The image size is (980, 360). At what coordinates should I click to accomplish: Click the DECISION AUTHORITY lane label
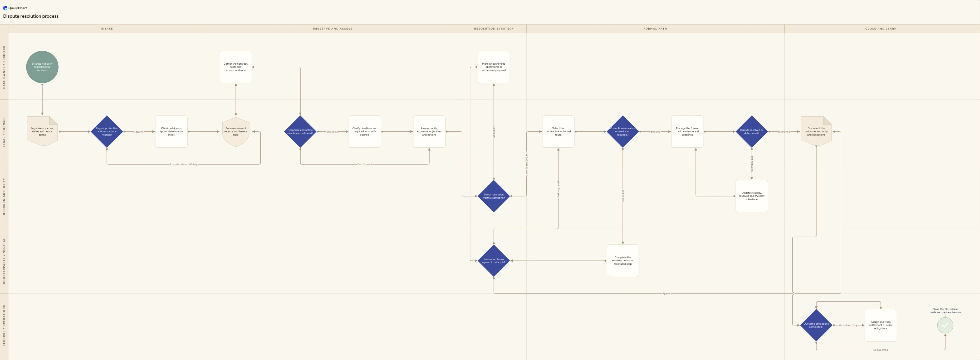coord(4,196)
